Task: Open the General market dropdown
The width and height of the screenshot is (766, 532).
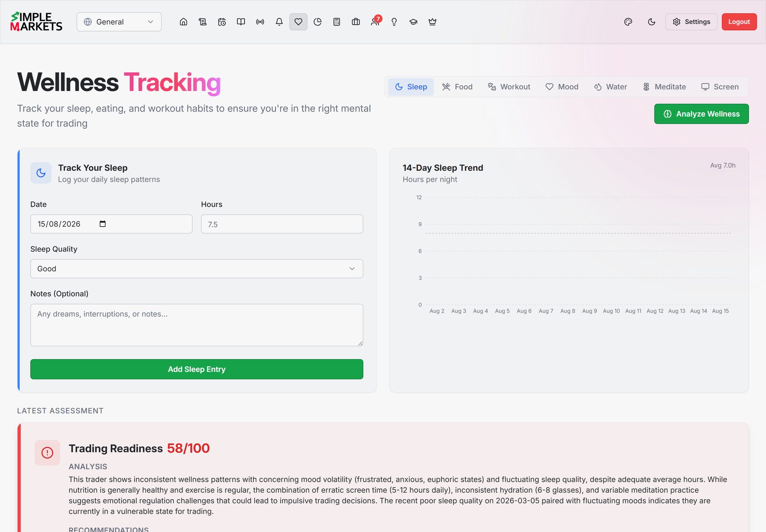Action: pyautogui.click(x=119, y=22)
